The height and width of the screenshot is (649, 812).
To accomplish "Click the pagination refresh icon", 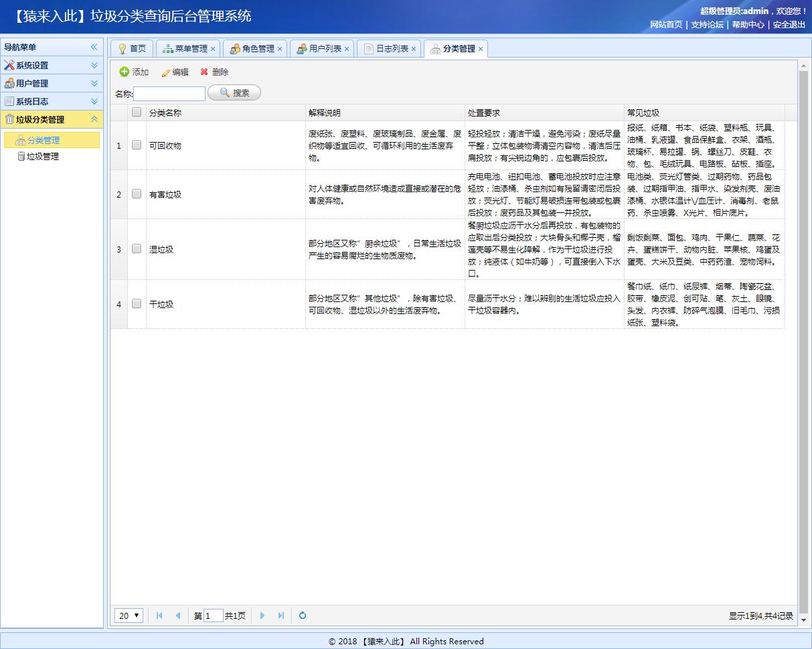I will pyautogui.click(x=301, y=615).
